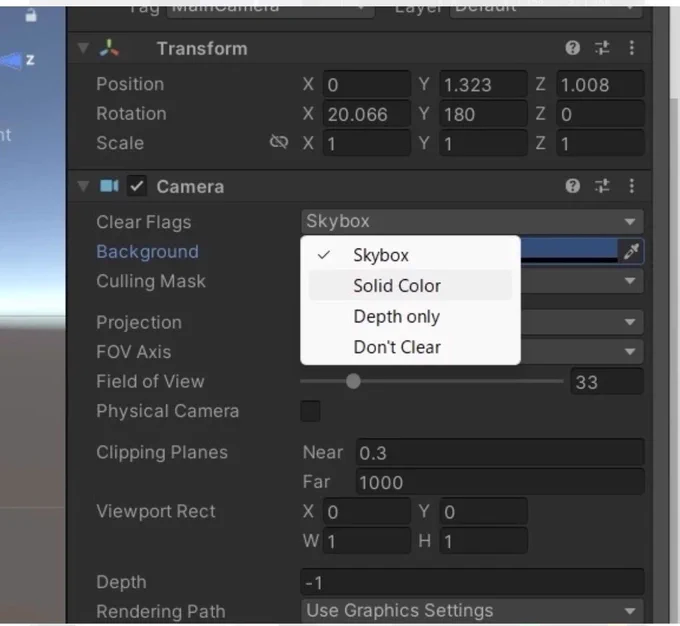Disable the Camera component checkbox
This screenshot has height=626, width=680.
[137, 186]
